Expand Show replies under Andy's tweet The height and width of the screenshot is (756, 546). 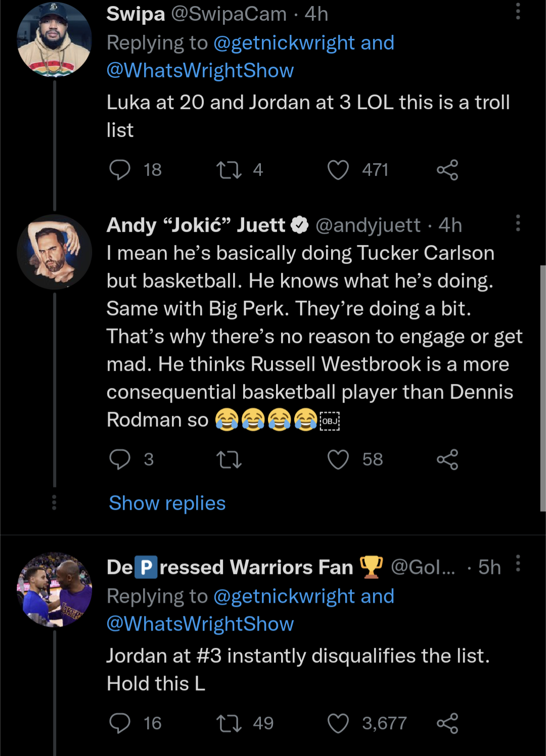click(167, 503)
